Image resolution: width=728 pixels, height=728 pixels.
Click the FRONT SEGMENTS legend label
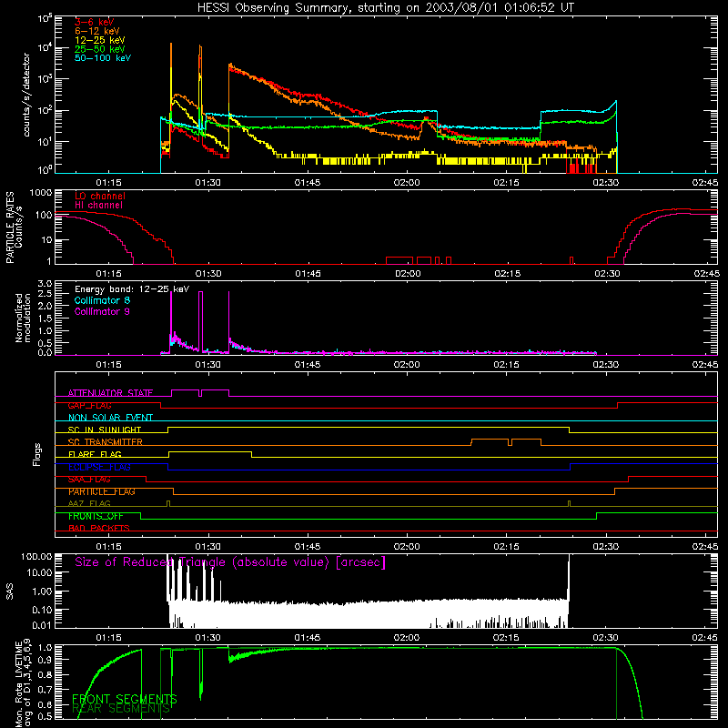[125, 699]
